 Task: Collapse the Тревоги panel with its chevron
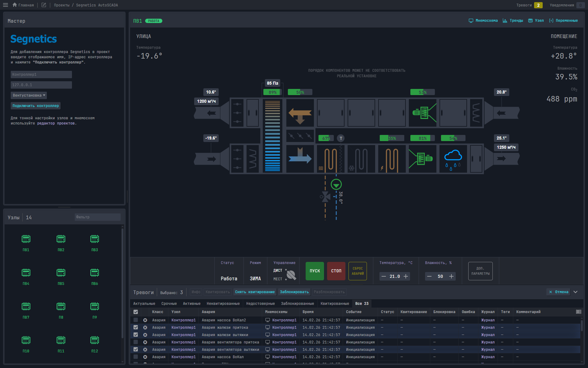[576, 292]
